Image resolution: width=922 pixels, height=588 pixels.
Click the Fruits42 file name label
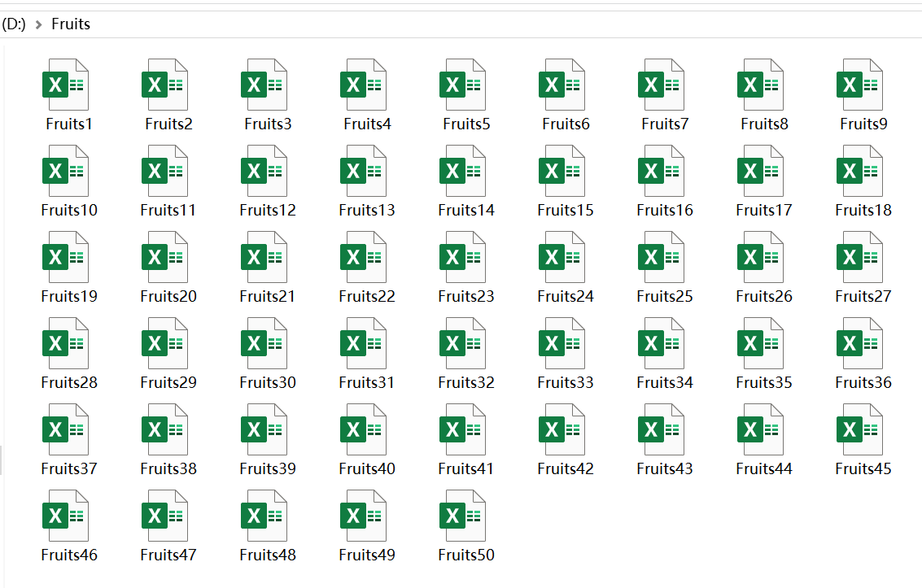[x=566, y=469]
